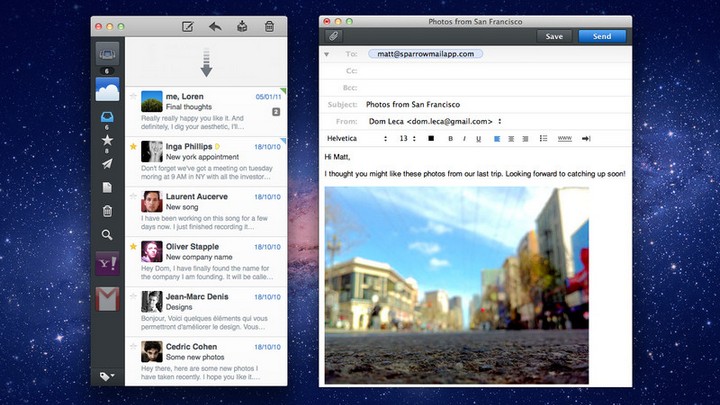Place cursor in Hi Matt body text
The image size is (720, 405).
[x=337, y=157]
